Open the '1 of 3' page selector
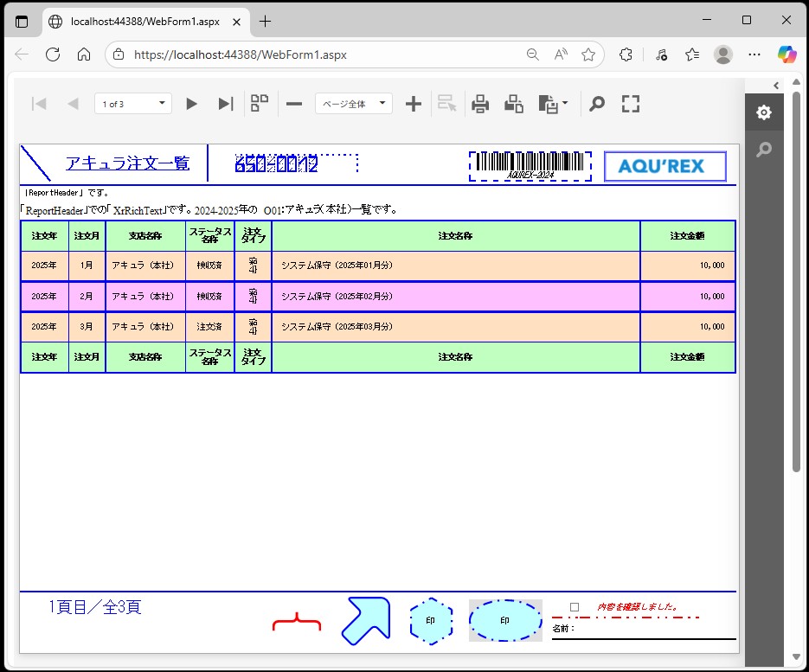 click(x=133, y=104)
